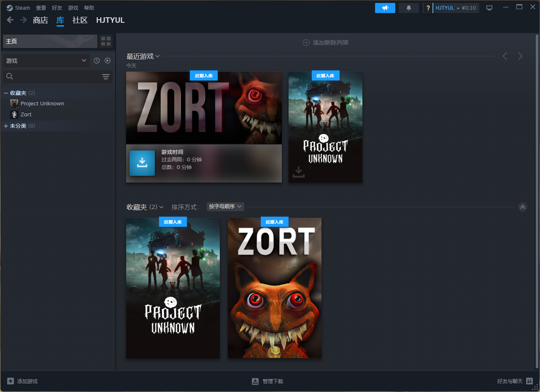Open the announcements megaphone button

(385, 8)
